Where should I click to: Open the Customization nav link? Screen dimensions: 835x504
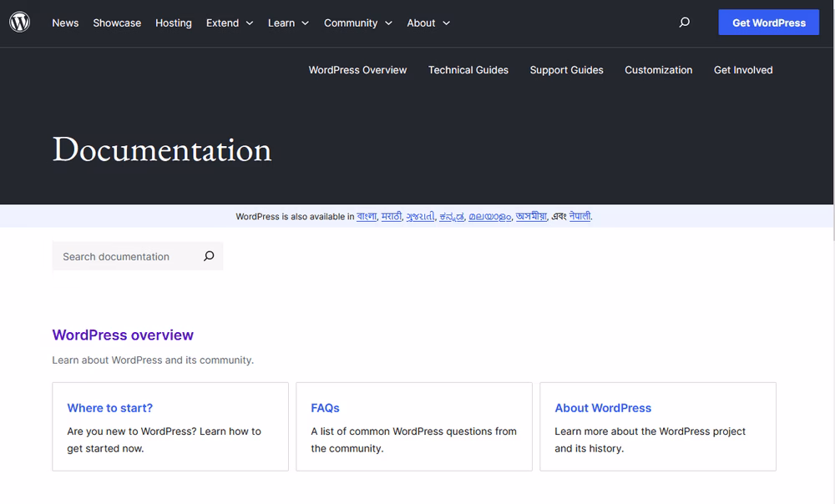(658, 70)
